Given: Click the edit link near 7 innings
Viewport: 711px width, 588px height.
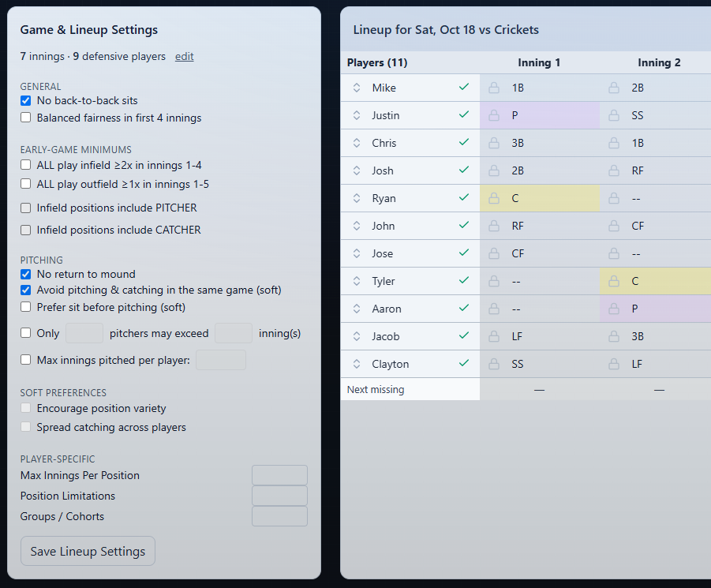Looking at the screenshot, I should (x=184, y=56).
